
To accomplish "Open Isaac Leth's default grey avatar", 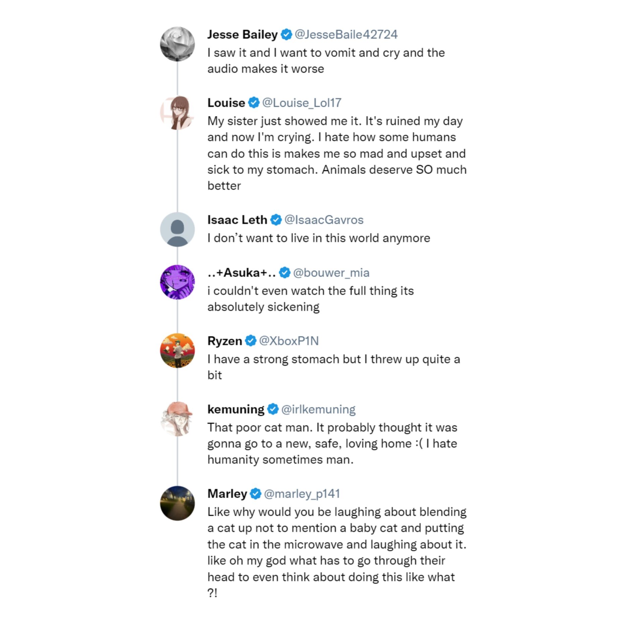I will click(177, 229).
